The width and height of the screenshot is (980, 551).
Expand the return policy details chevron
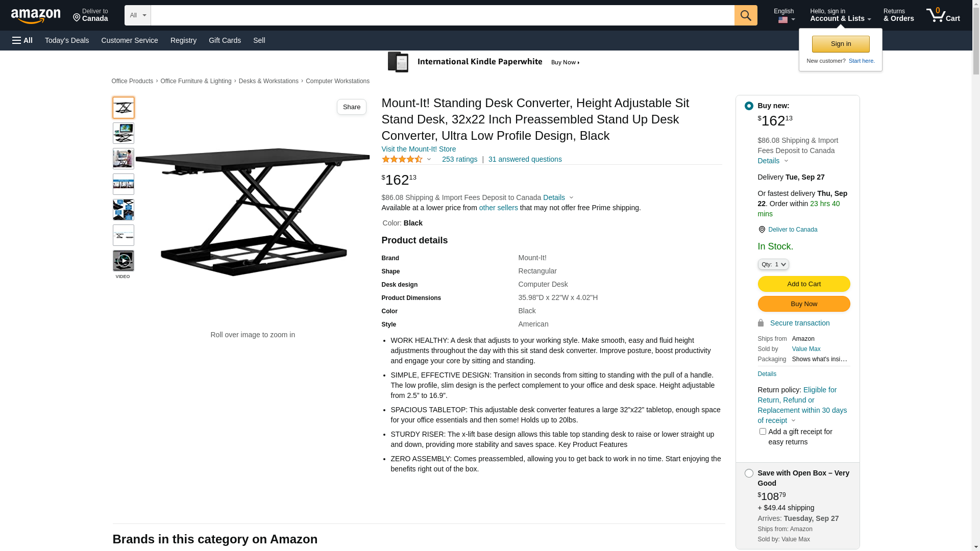tap(793, 421)
